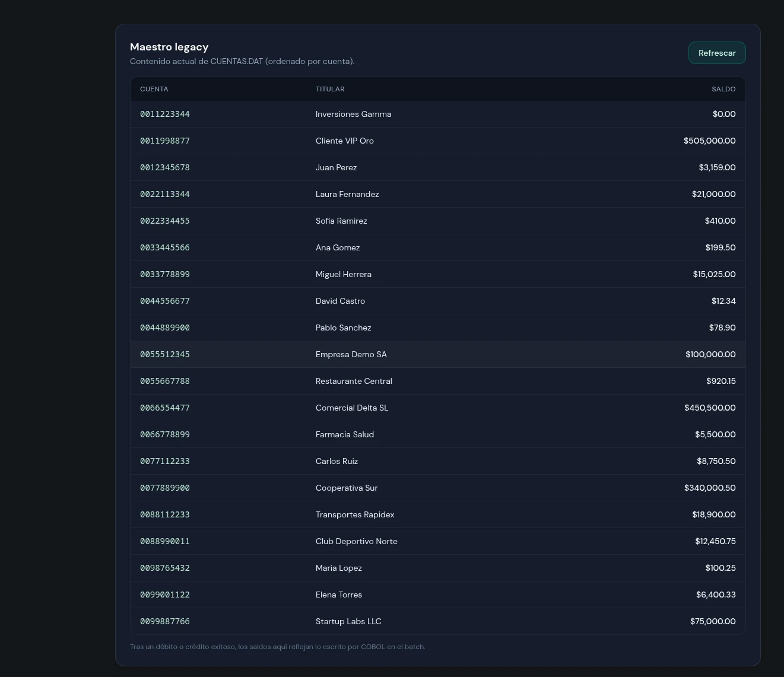Click the $8,750.50 balance of Carlos Ruiz
784x677 pixels.
click(x=716, y=461)
